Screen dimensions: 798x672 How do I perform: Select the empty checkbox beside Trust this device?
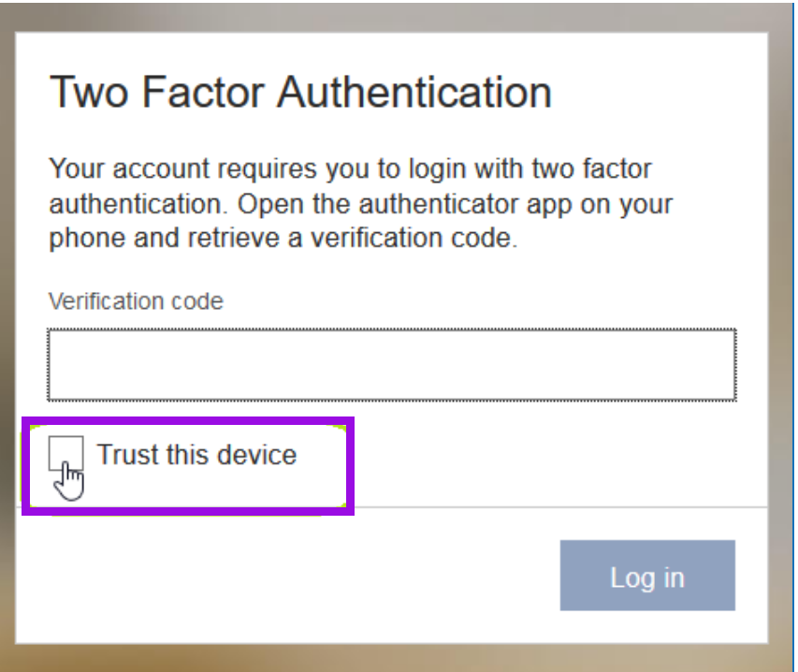pyautogui.click(x=65, y=453)
